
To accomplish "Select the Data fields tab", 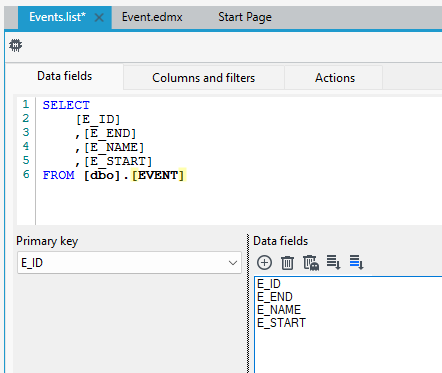I will [x=65, y=76].
